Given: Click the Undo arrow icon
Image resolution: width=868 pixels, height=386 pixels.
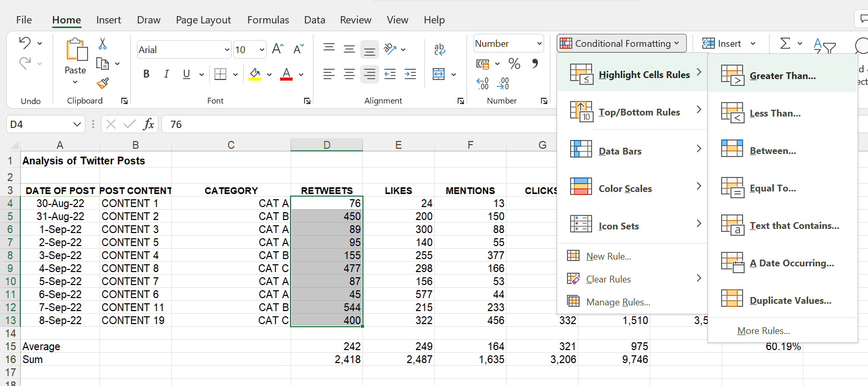Looking at the screenshot, I should 24,43.
